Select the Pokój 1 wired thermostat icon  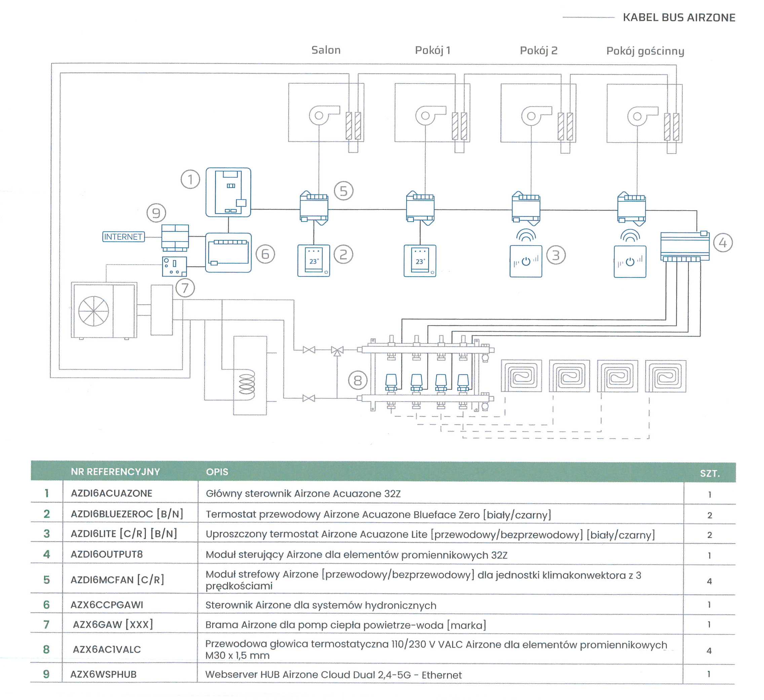click(420, 261)
